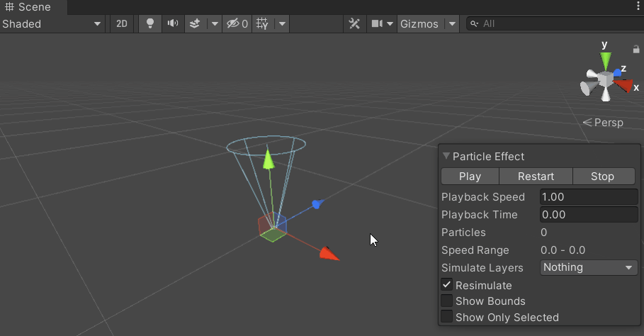Click the Particles count label
The image size is (644, 336).
[463, 233]
